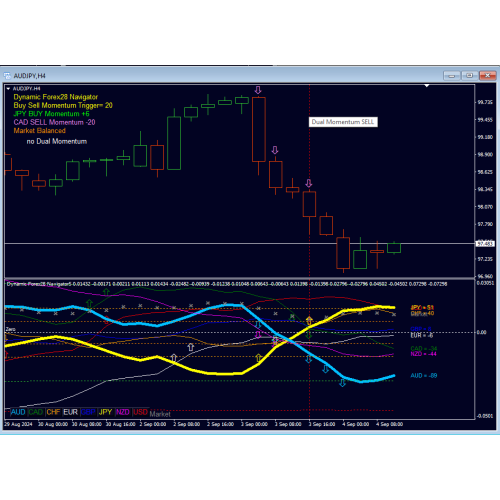
Task: Click the purple sell arrow near the 98.900 level
Action: point(275,150)
